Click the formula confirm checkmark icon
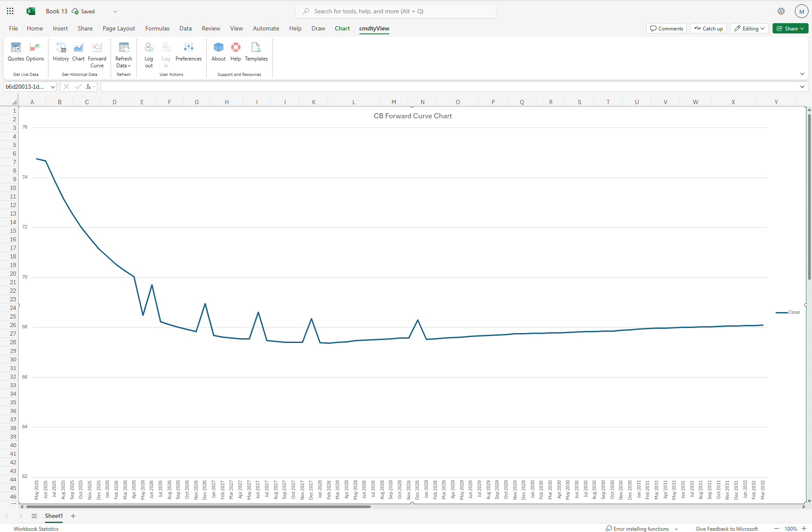This screenshot has height=532, width=812. pos(78,87)
